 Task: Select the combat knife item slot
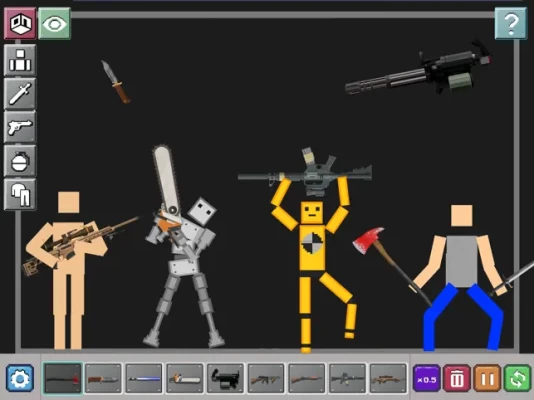click(103, 378)
